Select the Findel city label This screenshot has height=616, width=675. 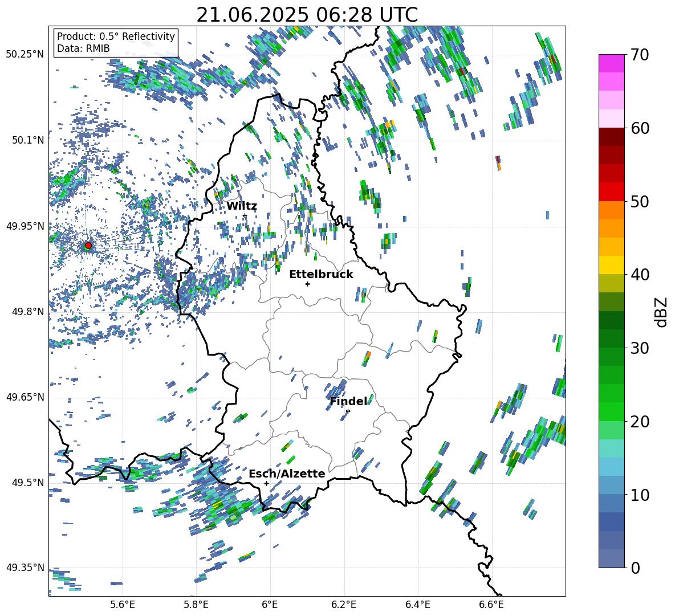349,401
